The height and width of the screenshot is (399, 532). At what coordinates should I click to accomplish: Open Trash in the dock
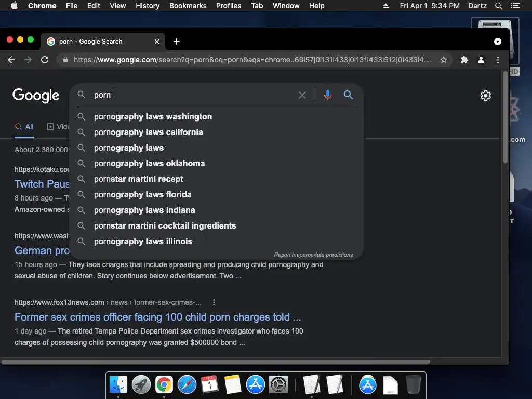(414, 385)
